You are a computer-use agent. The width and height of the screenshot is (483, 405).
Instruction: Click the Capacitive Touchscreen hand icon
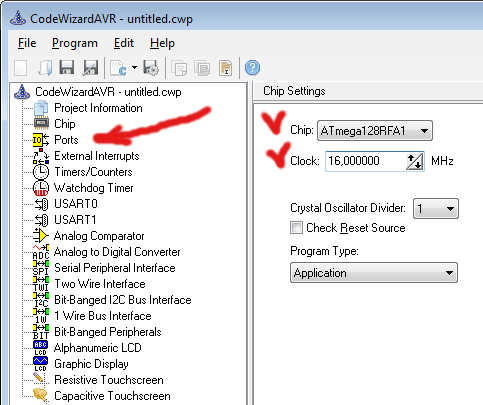tap(40, 395)
